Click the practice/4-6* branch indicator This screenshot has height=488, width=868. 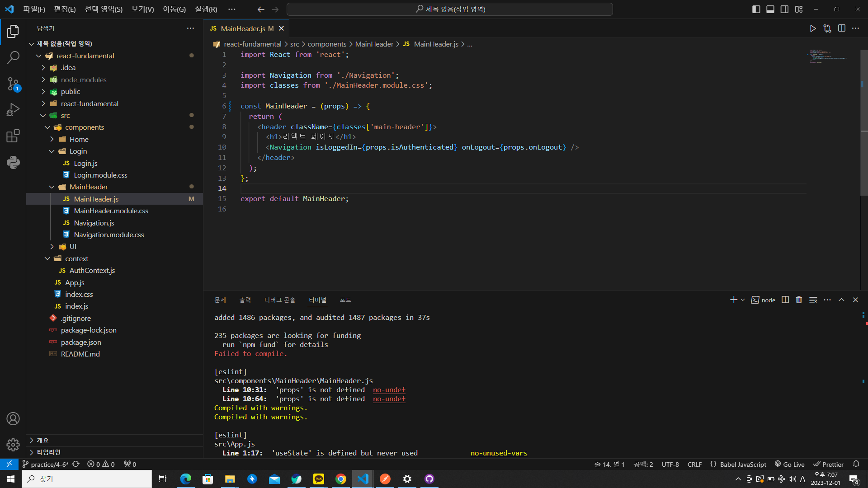(x=45, y=464)
